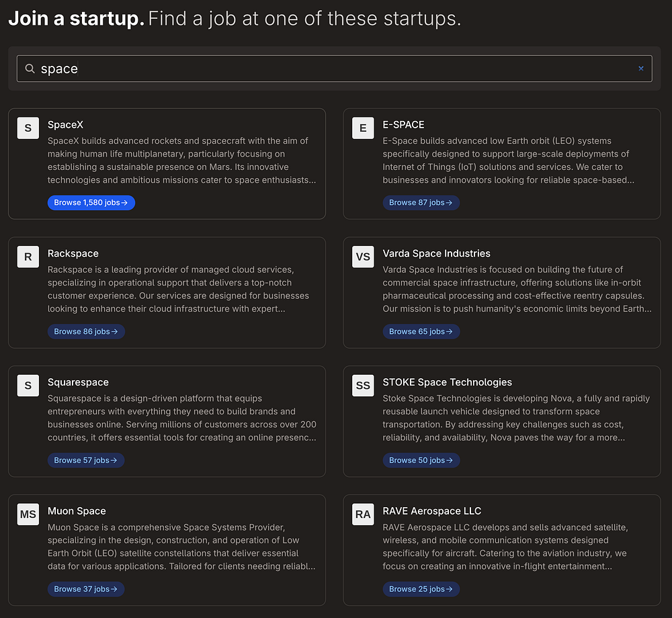Click the Muon Space 'MS' logo avatar

pyautogui.click(x=28, y=515)
